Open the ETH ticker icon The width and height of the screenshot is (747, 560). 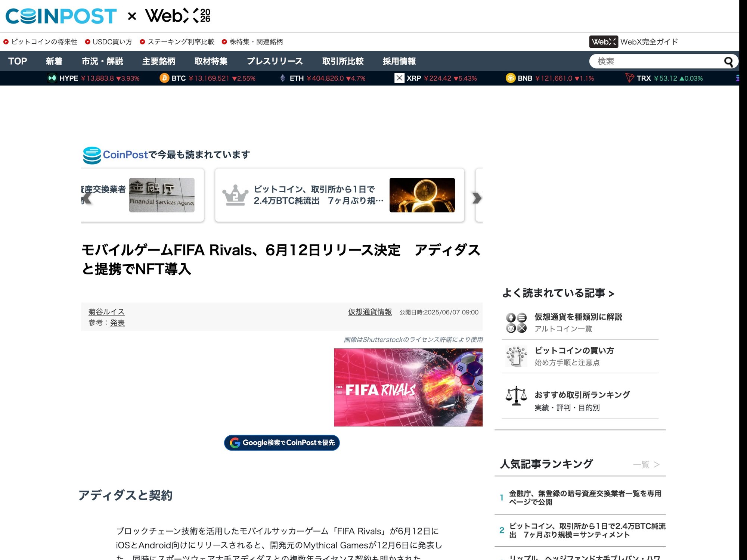(283, 78)
